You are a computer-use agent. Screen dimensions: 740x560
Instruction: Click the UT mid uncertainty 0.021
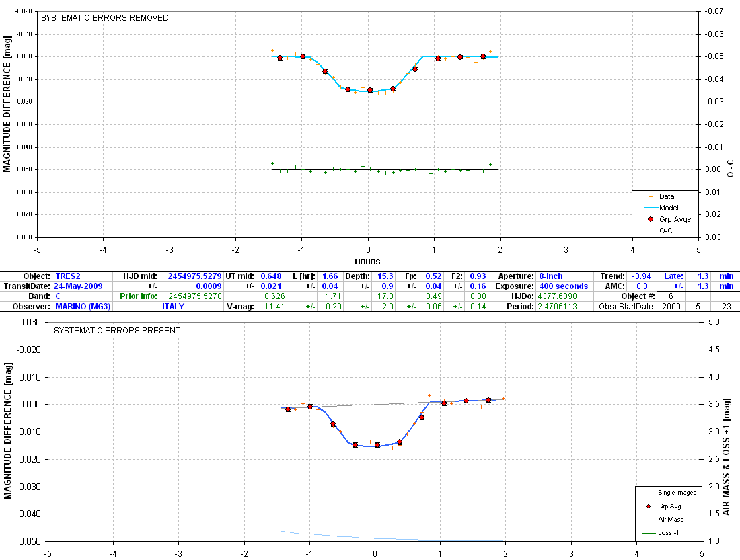tap(271, 286)
